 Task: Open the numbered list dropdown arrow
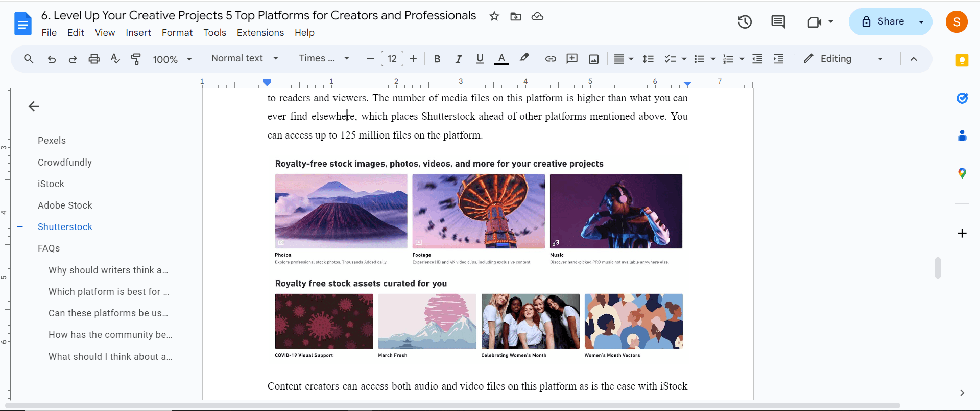[742, 59]
